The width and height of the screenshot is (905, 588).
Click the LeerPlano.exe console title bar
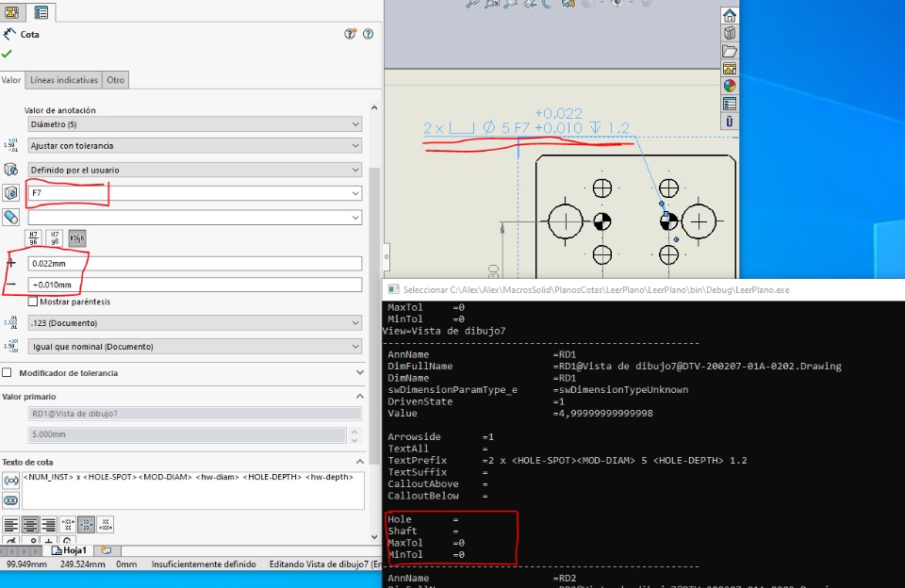coord(643,289)
